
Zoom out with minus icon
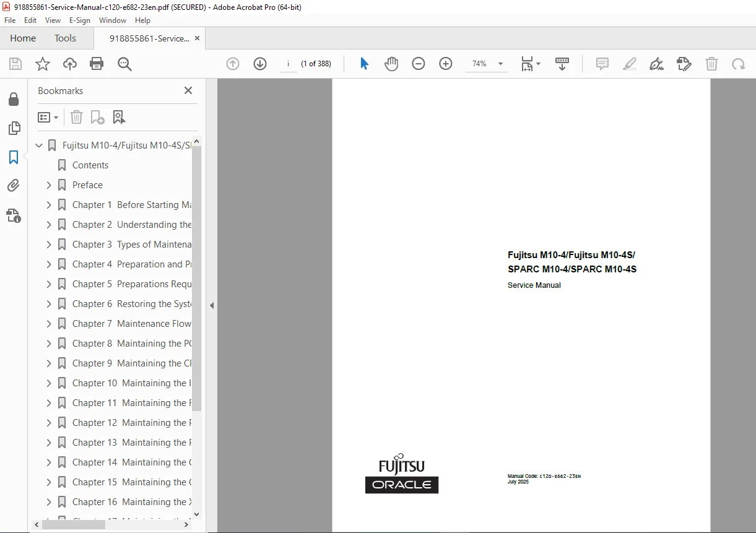pos(419,64)
